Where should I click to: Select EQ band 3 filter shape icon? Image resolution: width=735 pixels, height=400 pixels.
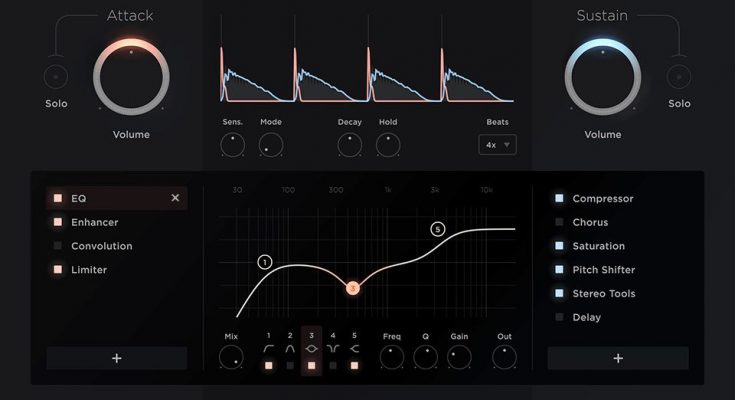pyautogui.click(x=311, y=349)
